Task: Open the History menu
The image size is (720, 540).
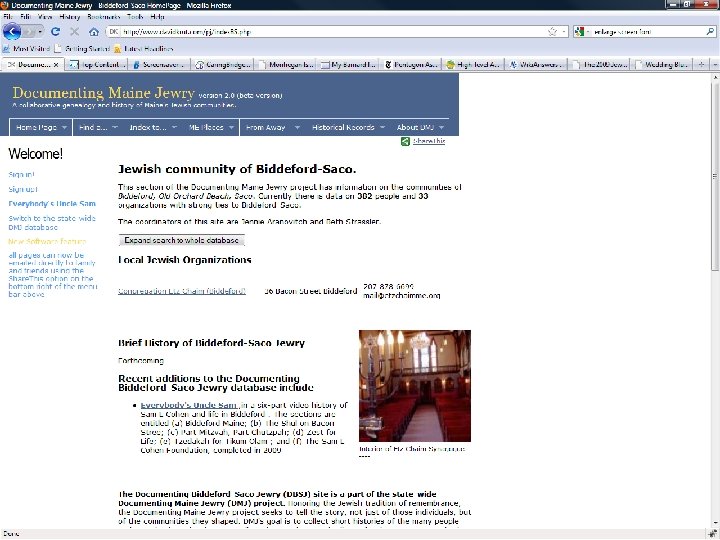Action: 70,17
